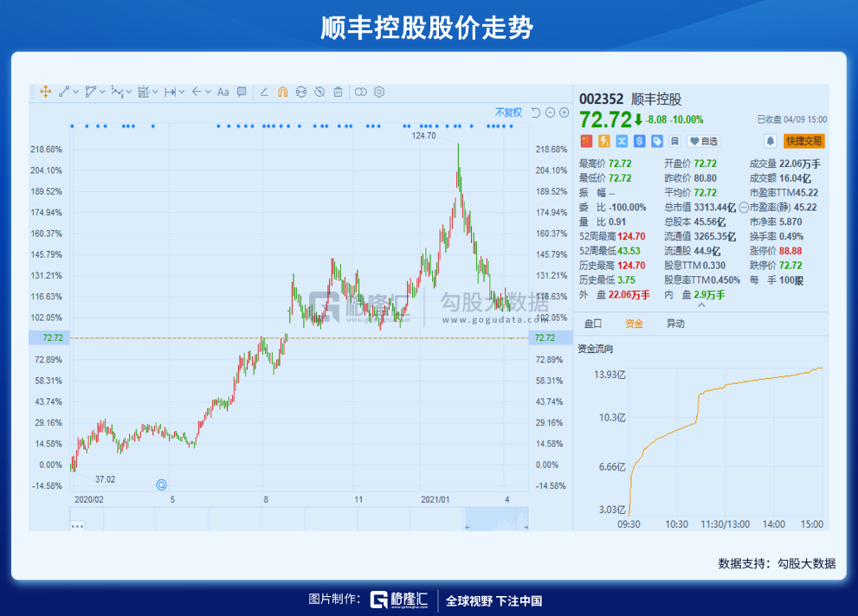Click the sync drawings icon
Viewport: 858px width, 616px height.
coord(301,92)
